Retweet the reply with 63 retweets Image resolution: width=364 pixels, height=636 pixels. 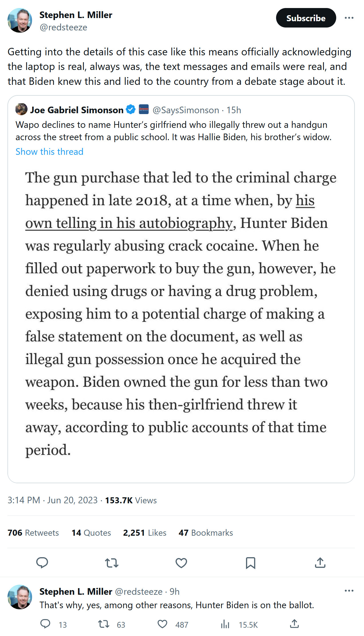point(104,624)
